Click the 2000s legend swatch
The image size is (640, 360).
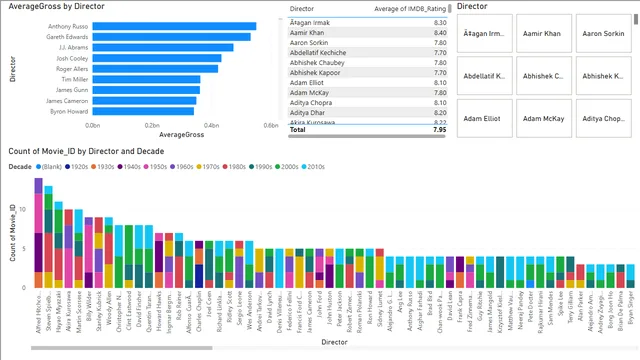278,167
